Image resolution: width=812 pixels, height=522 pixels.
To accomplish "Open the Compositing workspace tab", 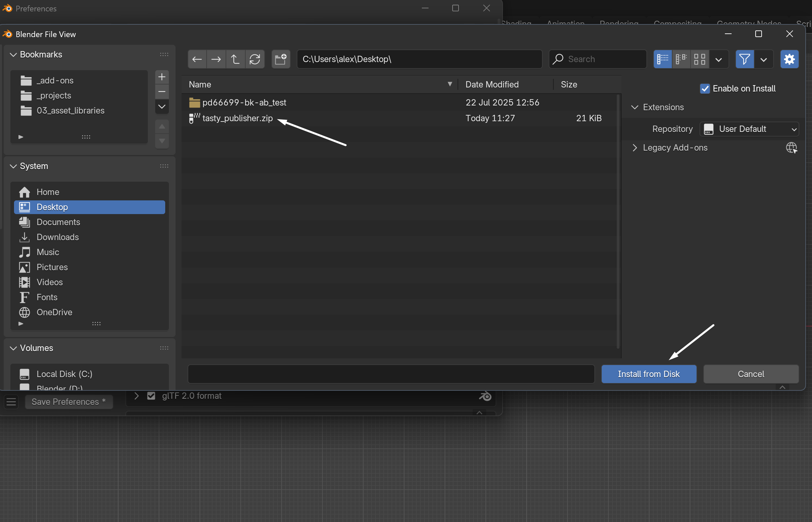I will coord(678,24).
